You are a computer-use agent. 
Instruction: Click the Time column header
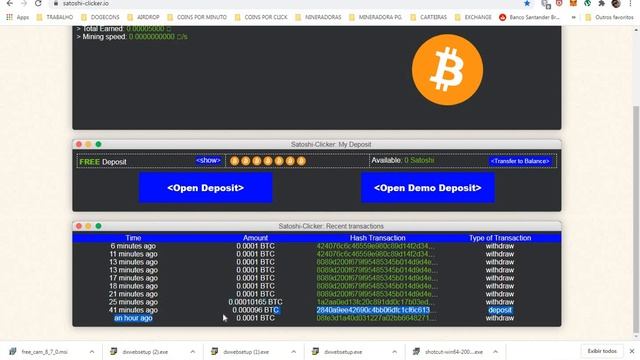tap(133, 238)
